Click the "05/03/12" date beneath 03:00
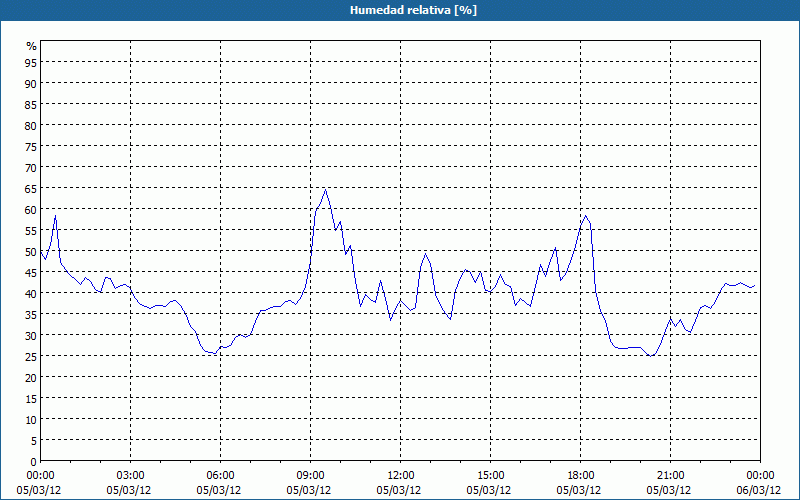This screenshot has width=800, height=500. click(129, 490)
